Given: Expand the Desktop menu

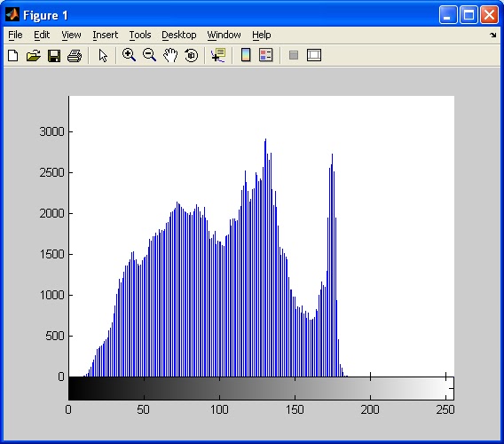Looking at the screenshot, I should point(178,35).
